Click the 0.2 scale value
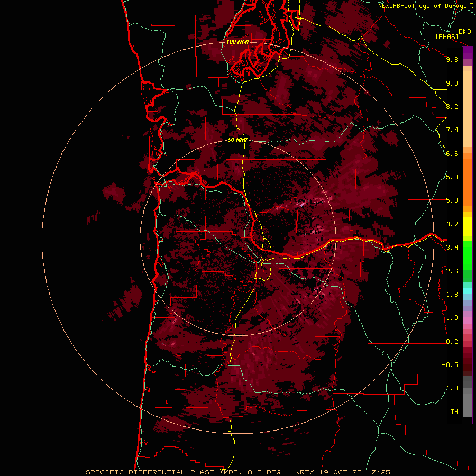476x476 pixels. click(x=452, y=342)
